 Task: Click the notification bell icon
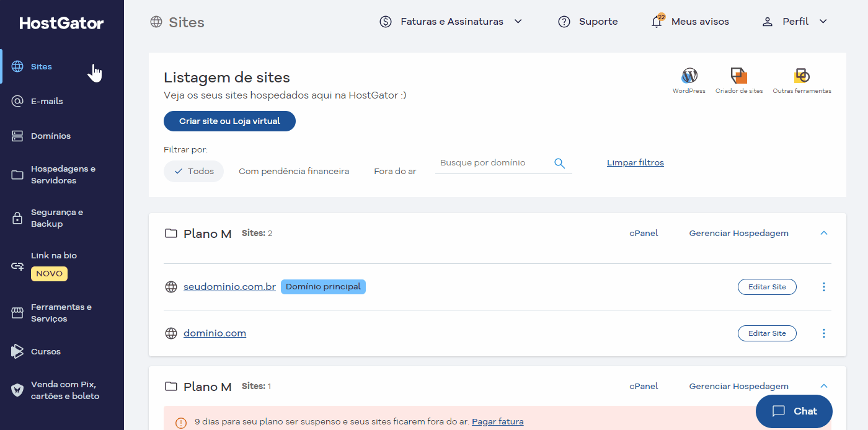(x=657, y=22)
